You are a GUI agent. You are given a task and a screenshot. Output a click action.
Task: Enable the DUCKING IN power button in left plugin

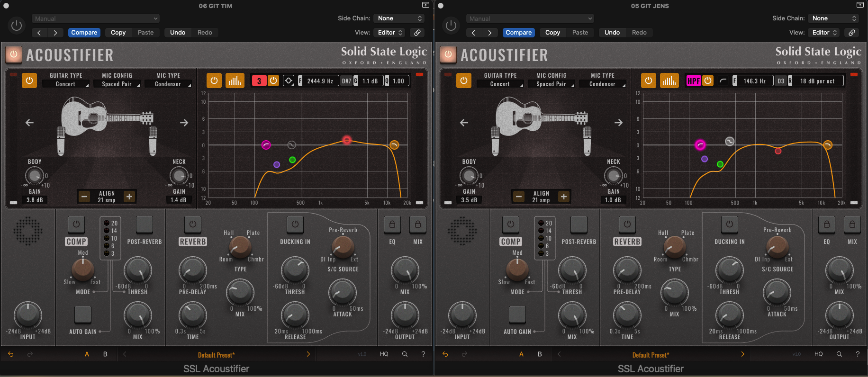pos(295,224)
